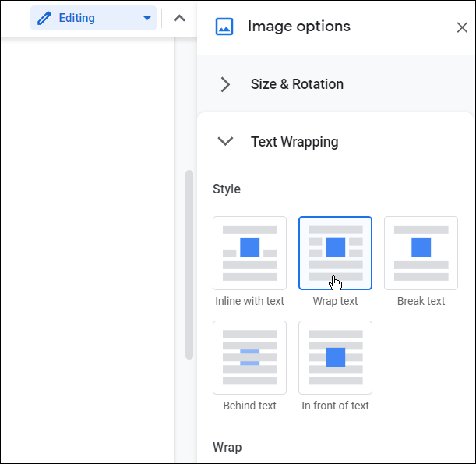Close the Image options panel

tap(462, 27)
